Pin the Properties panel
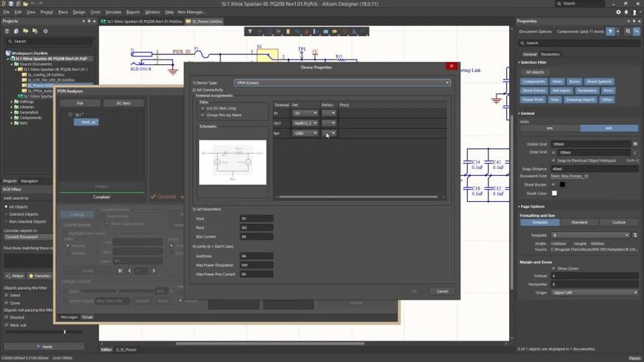The height and width of the screenshot is (362, 644). click(x=633, y=21)
